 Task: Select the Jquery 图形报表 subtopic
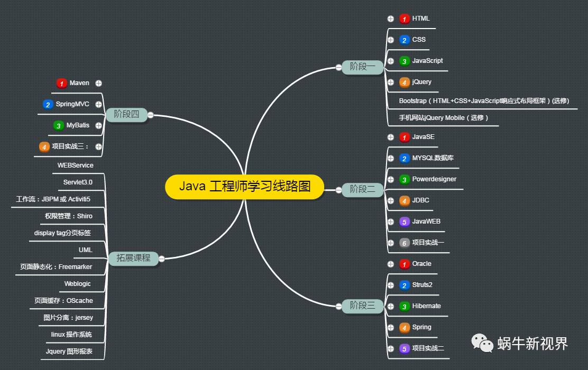pos(69,351)
